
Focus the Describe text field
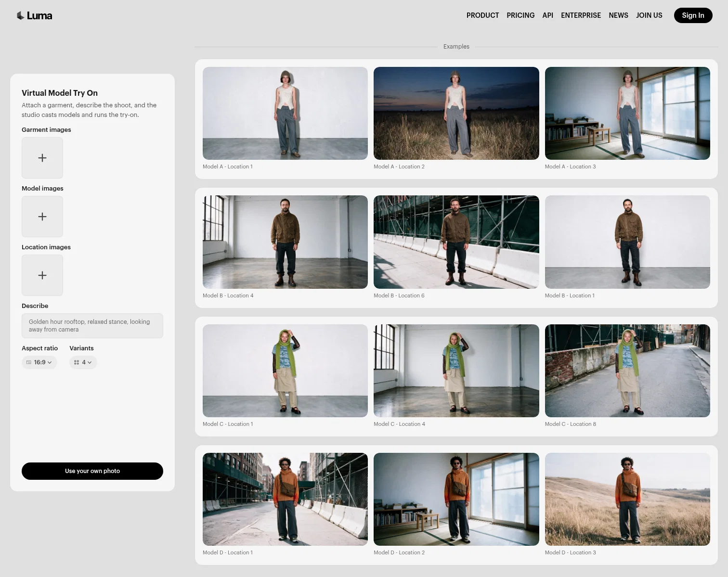pos(92,326)
